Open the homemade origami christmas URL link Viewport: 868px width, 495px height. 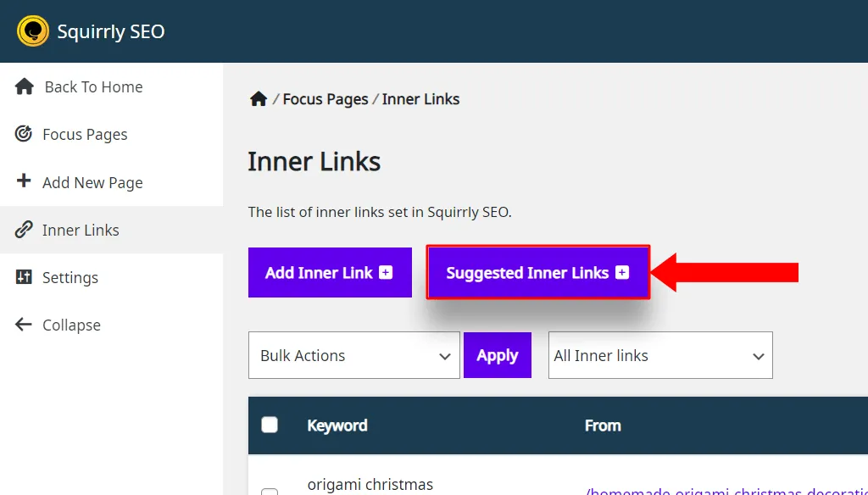[726, 491]
